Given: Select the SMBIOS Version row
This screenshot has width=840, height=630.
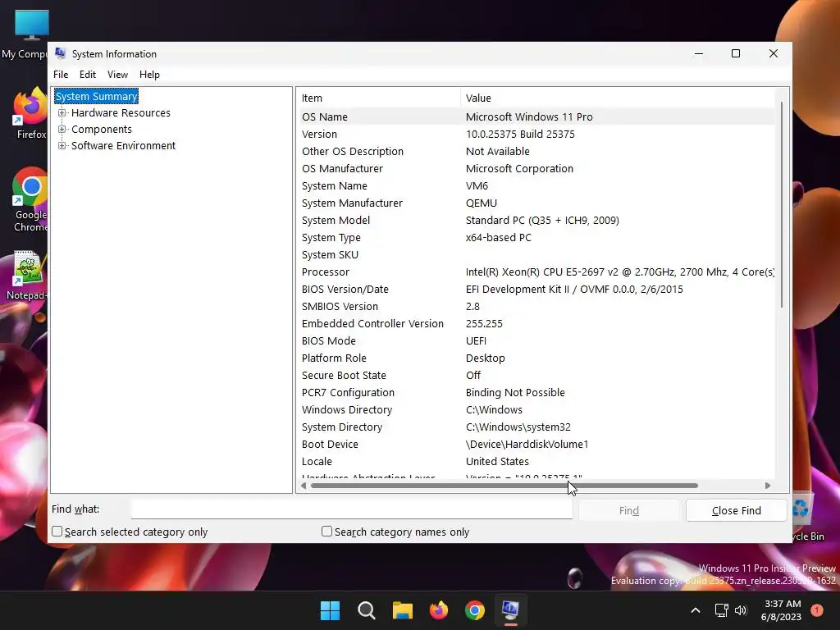Looking at the screenshot, I should click(x=537, y=307).
